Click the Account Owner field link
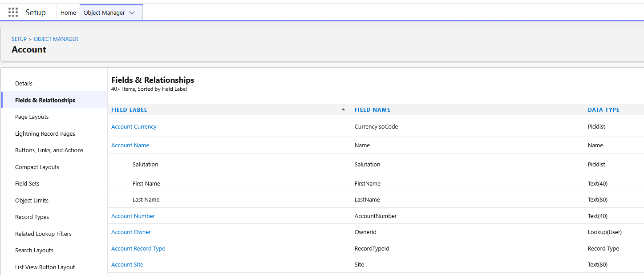Image resolution: width=644 pixels, height=275 pixels. (x=131, y=232)
